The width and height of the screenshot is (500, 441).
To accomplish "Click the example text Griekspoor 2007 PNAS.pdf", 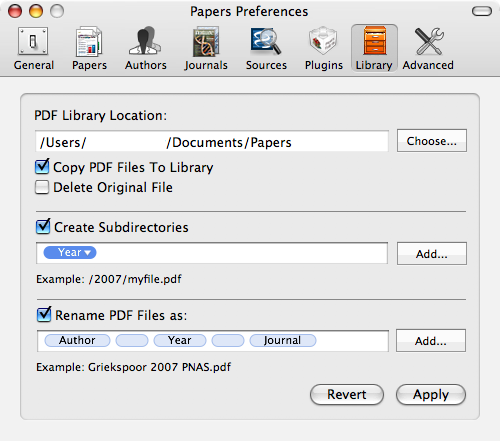I will pyautogui.click(x=159, y=367).
